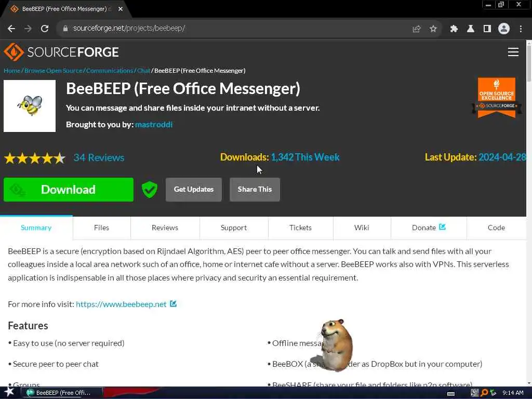Viewport: 532px width, 399px height.
Task: Click the BeeBEEP bee project icon
Action: pyautogui.click(x=30, y=106)
